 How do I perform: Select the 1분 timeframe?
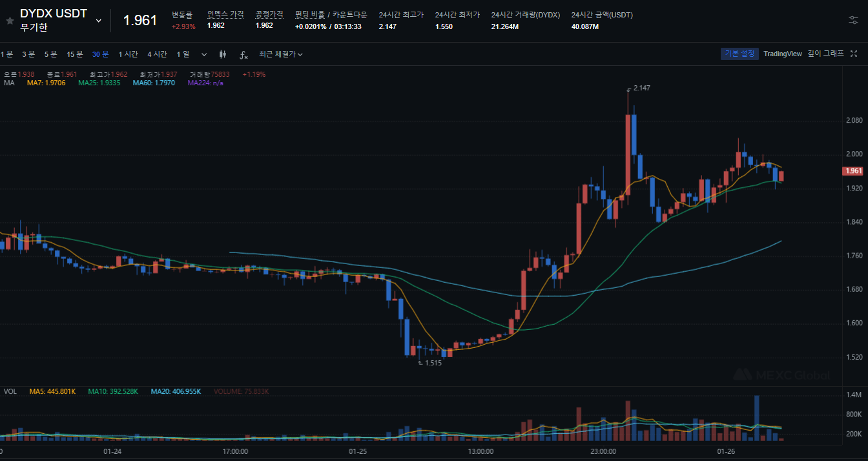pos(7,54)
